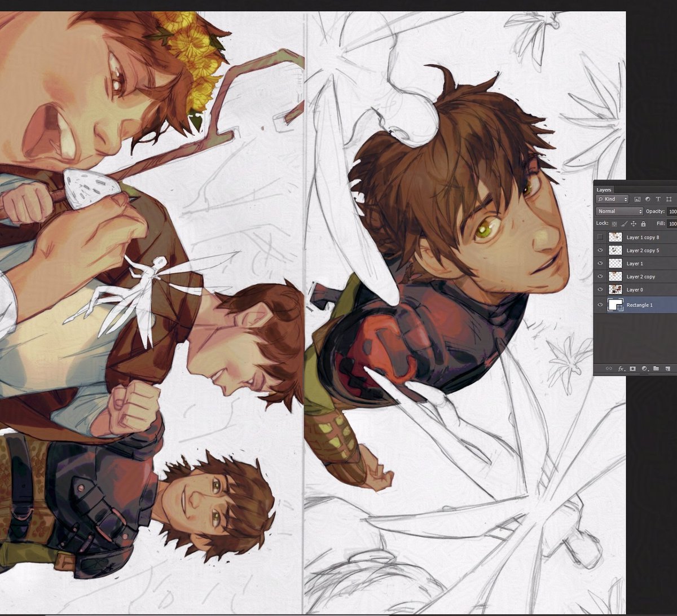Screen dimensions: 677x616
Task: Click the link layers icon
Action: pyautogui.click(x=609, y=368)
